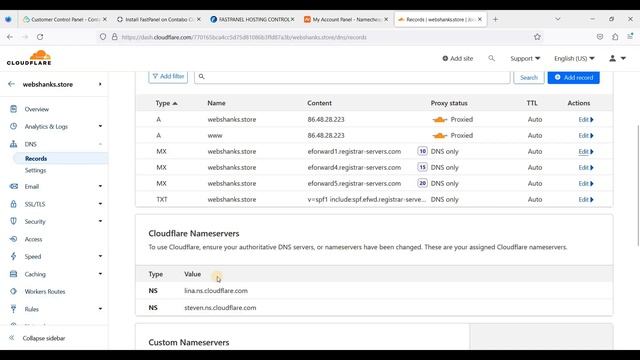
Task: Expand the Rules section arrow
Action: click(100, 309)
